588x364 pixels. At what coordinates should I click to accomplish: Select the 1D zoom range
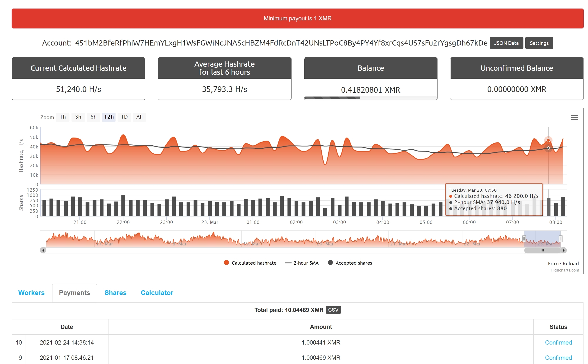(124, 117)
